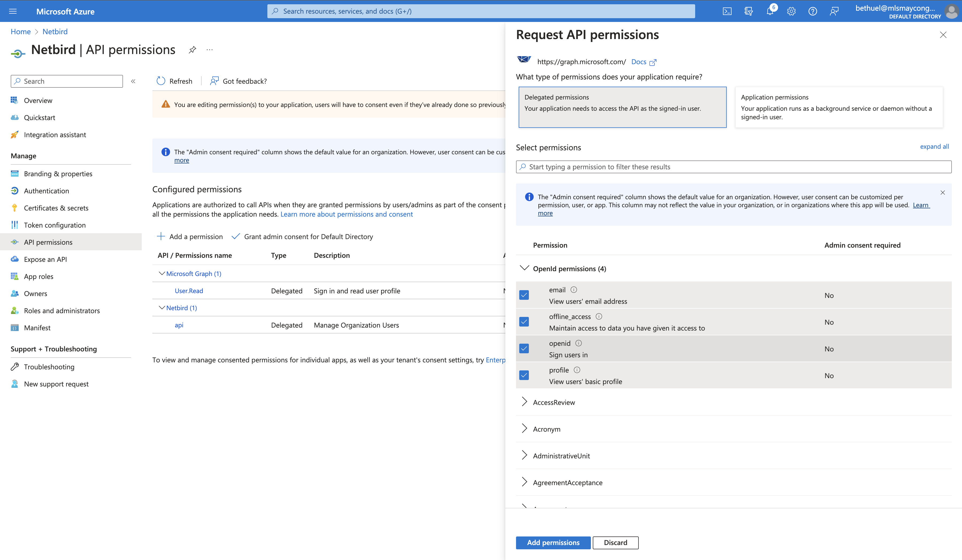The height and width of the screenshot is (560, 962).
Task: Click the permission filter search field
Action: click(x=733, y=167)
